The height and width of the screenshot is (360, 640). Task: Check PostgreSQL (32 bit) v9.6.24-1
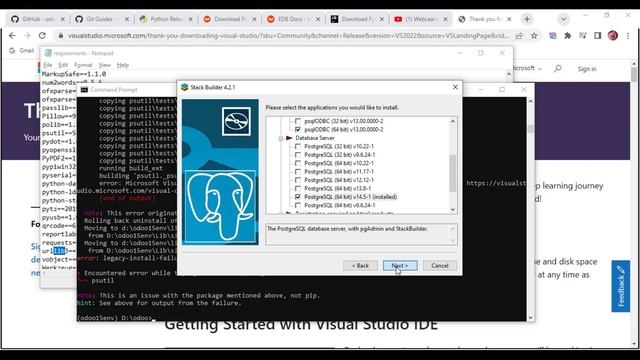298,155
